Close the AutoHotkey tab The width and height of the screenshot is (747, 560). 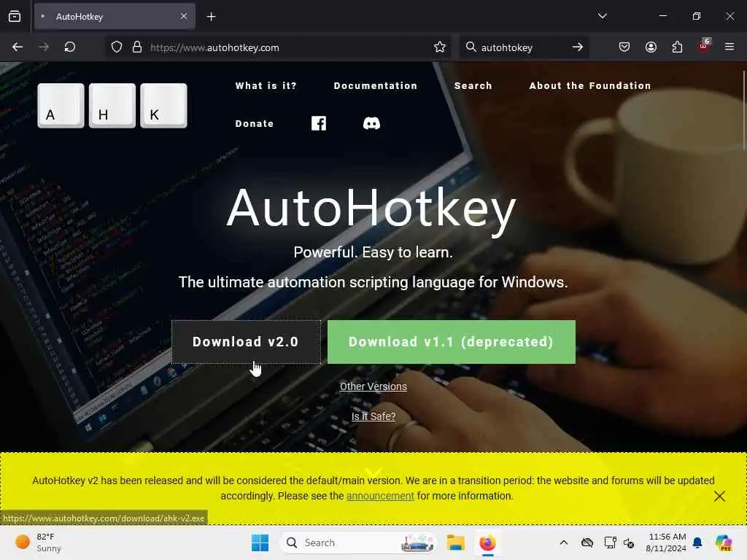point(184,16)
